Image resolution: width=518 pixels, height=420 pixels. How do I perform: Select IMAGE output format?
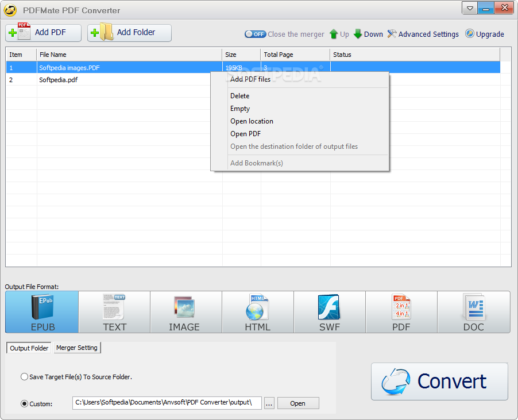pyautogui.click(x=186, y=312)
